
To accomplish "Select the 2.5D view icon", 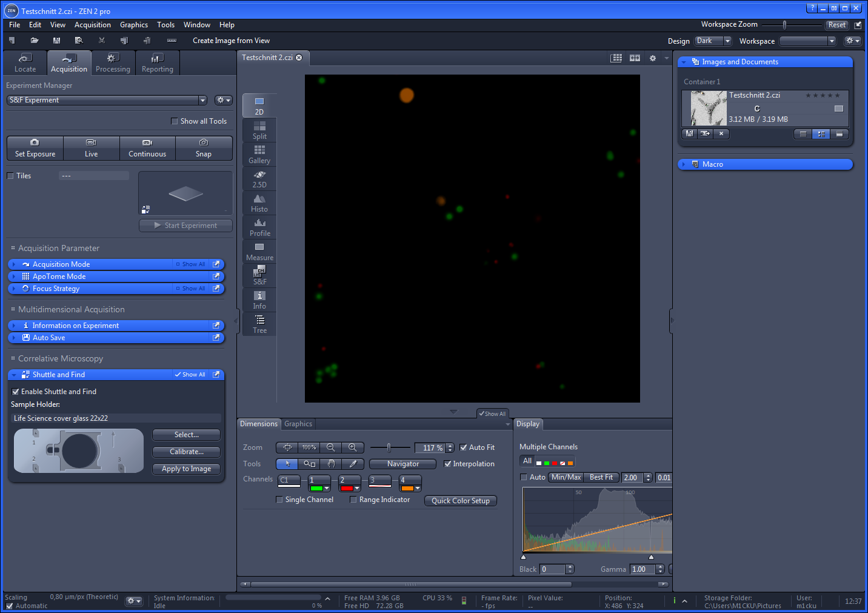I will [259, 178].
